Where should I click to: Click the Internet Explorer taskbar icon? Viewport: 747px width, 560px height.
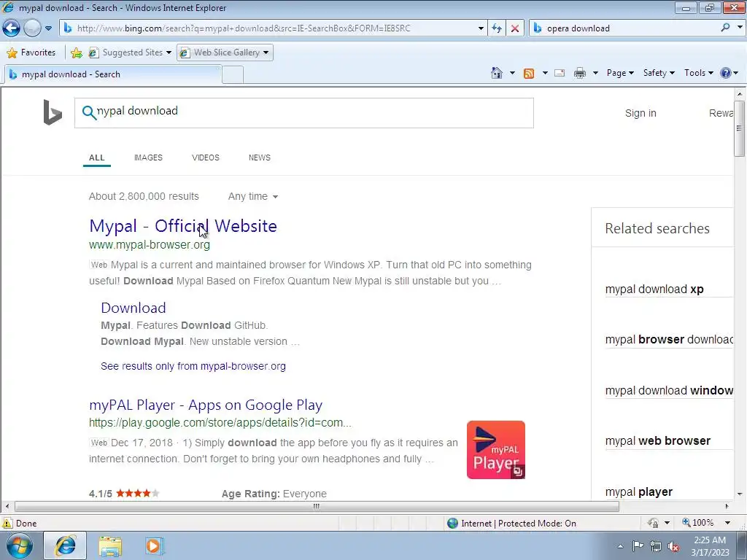[x=65, y=545]
